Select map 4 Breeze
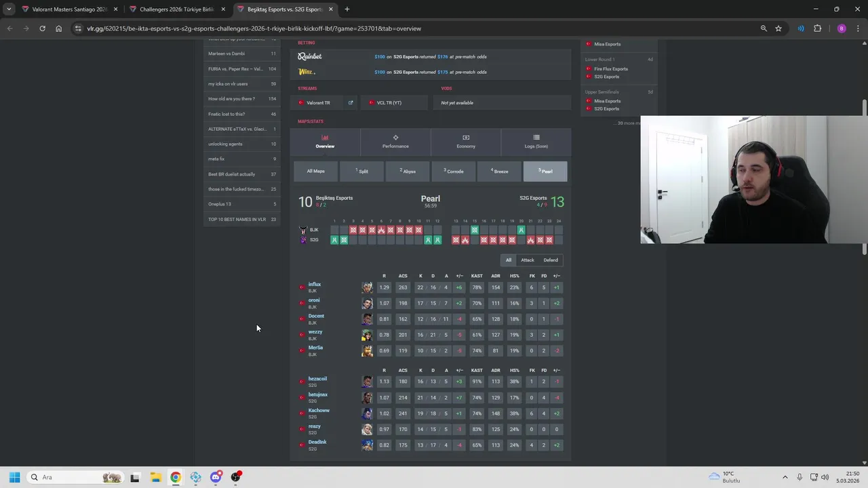Screen dimensions: 868x488 tap(499, 171)
